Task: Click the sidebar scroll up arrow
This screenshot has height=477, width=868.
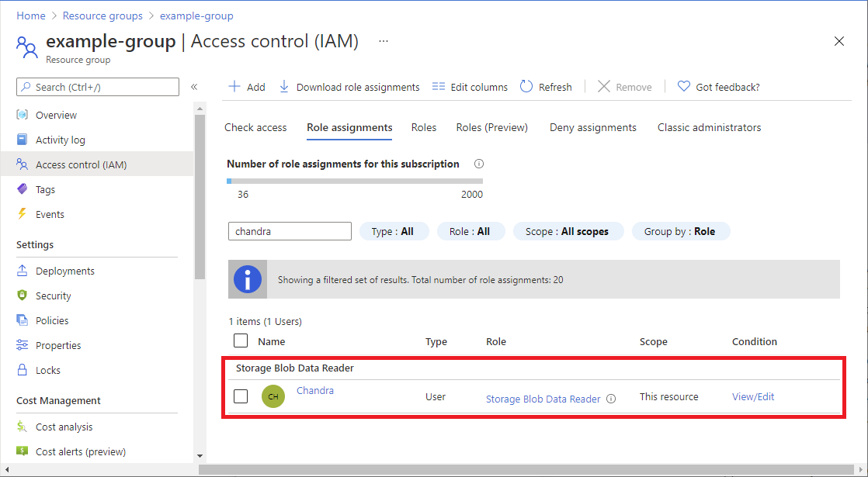Action: tap(200, 107)
